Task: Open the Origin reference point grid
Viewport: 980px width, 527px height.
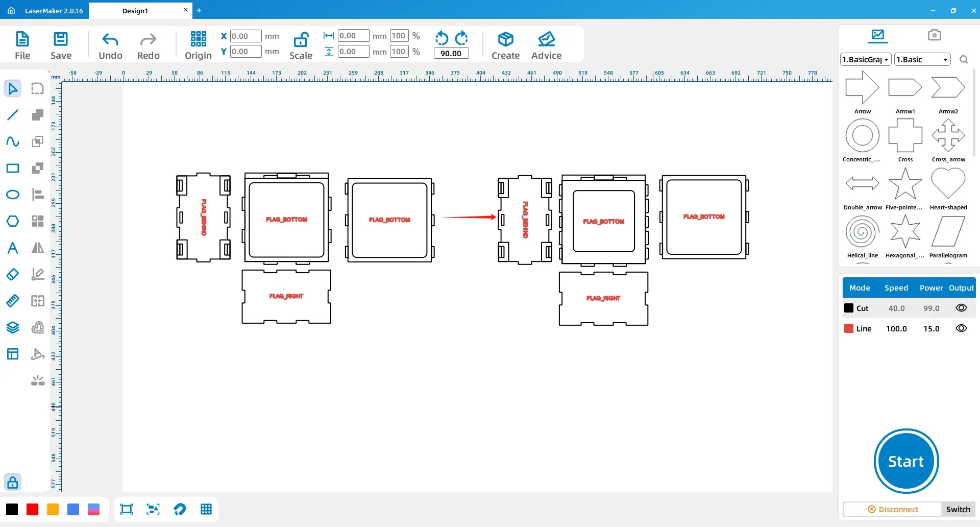Action: tap(198, 45)
